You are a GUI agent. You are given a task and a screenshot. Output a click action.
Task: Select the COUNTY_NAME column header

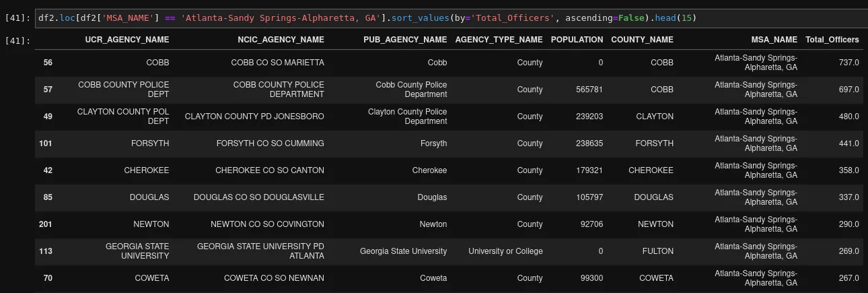(x=642, y=40)
